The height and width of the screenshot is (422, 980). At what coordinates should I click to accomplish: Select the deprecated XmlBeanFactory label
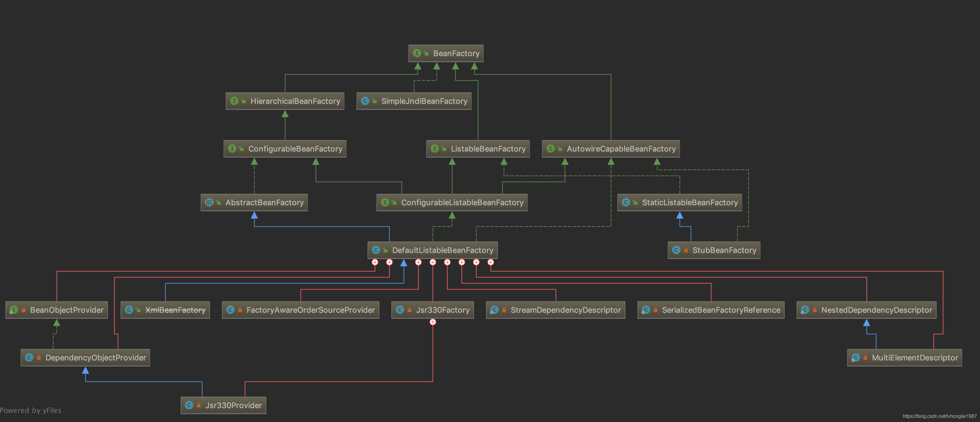pyautogui.click(x=175, y=310)
